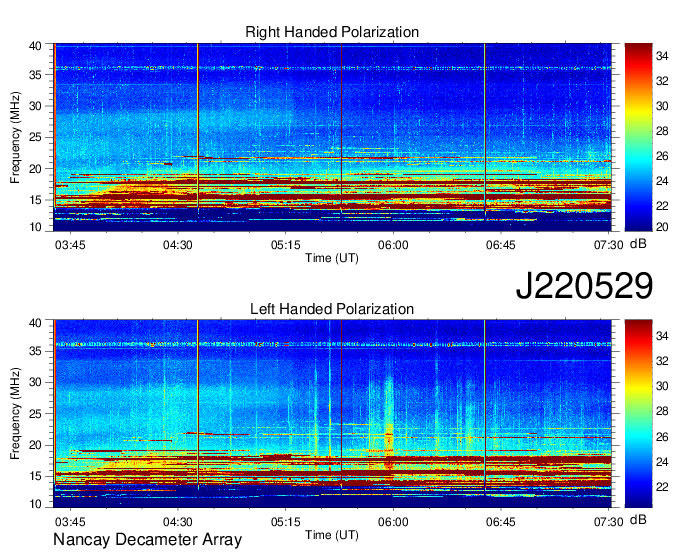Click the Nancay Decameter Array caption

147,539
